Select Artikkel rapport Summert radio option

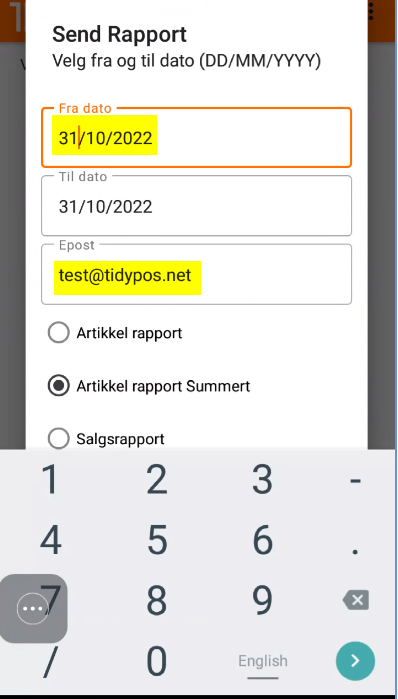point(58,386)
